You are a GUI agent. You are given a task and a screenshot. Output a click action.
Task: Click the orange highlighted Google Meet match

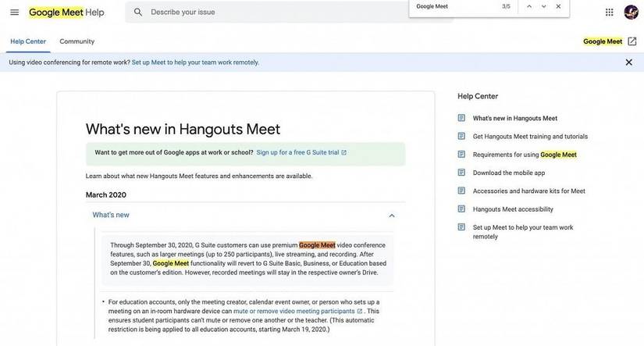(317, 245)
